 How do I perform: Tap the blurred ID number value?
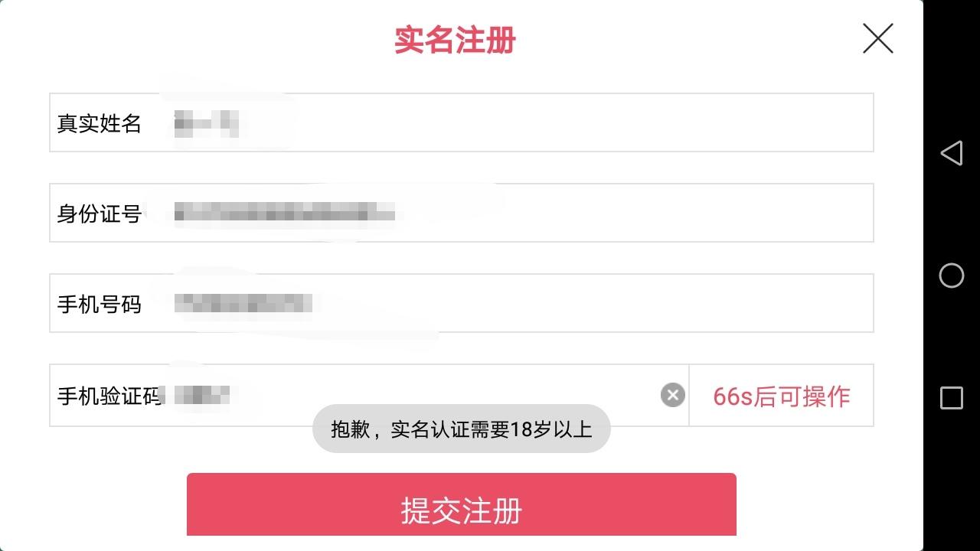[x=285, y=214]
